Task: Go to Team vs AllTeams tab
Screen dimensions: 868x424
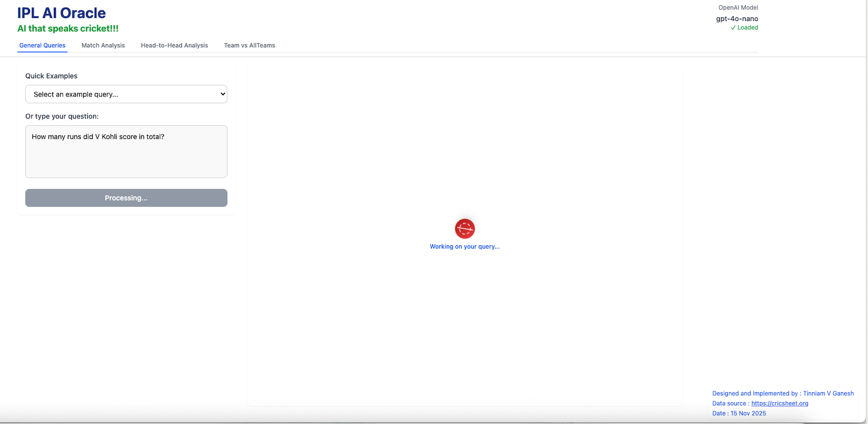Action: coord(249,45)
